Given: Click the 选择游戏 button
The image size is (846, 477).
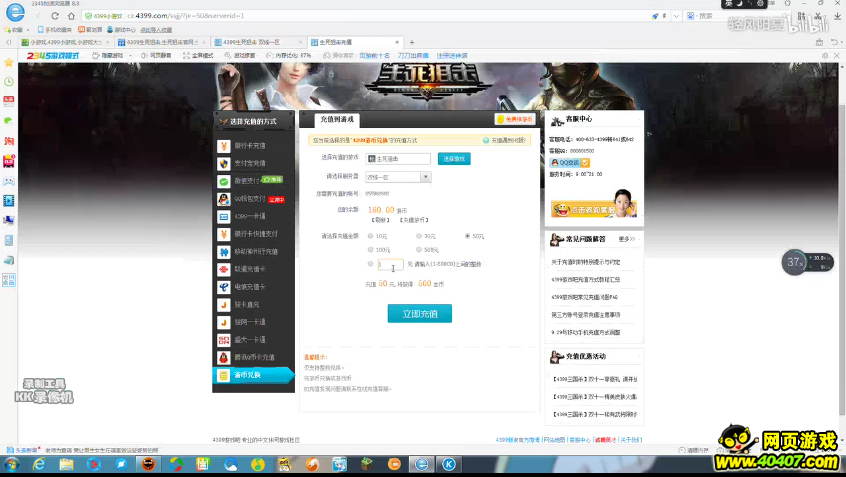Looking at the screenshot, I should (454, 159).
